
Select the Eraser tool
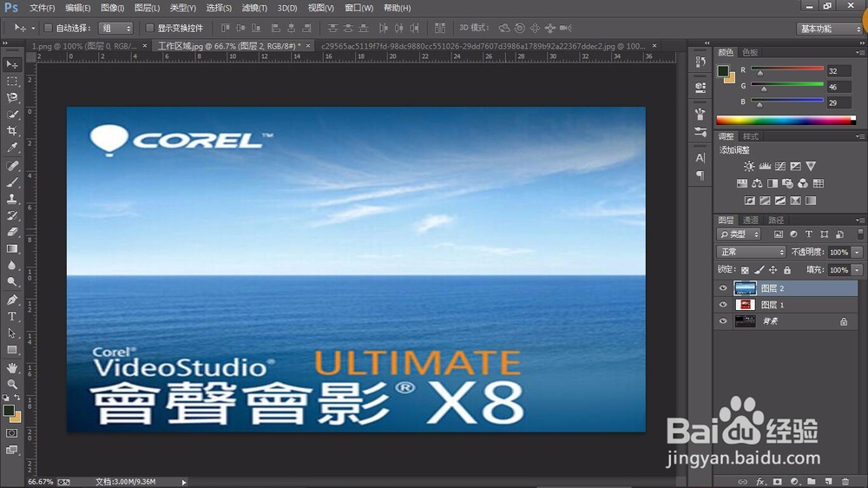(x=11, y=233)
